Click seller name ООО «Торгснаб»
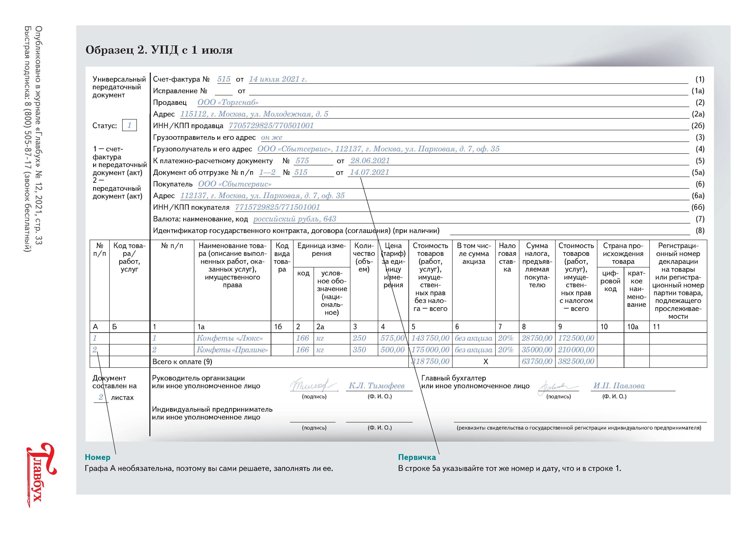 tap(228, 102)
